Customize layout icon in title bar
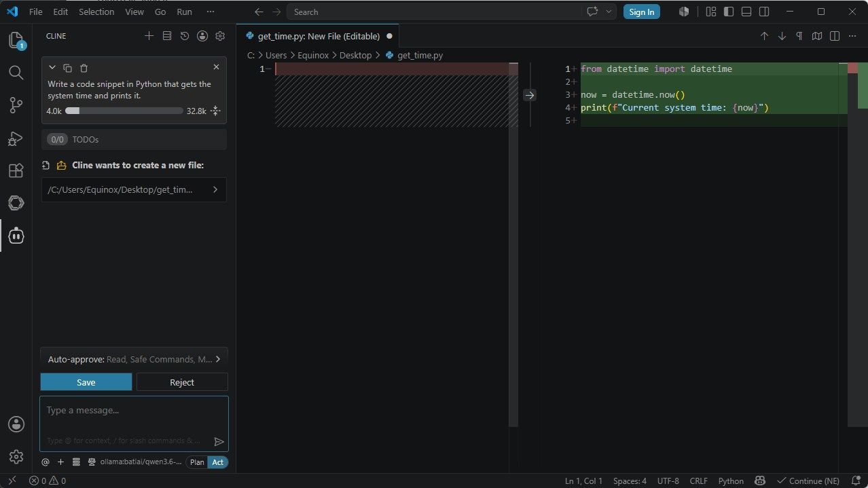Viewport: 868px width, 488px height. point(711,12)
